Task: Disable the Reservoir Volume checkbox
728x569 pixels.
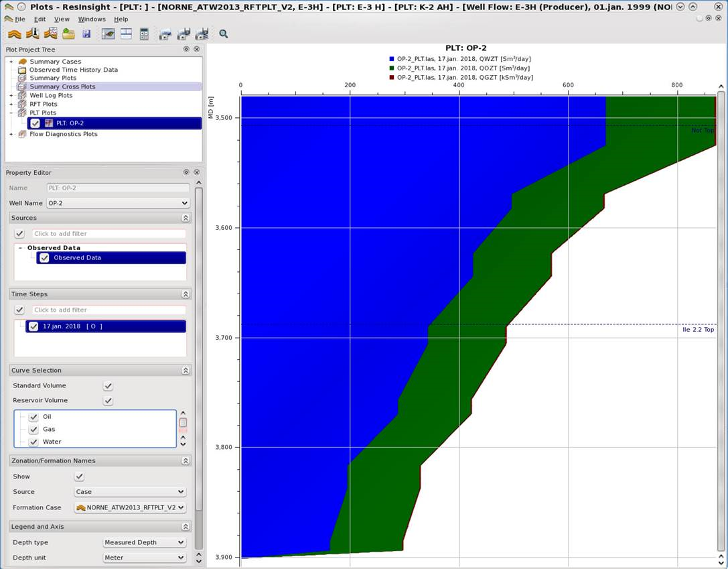Action: [108, 400]
